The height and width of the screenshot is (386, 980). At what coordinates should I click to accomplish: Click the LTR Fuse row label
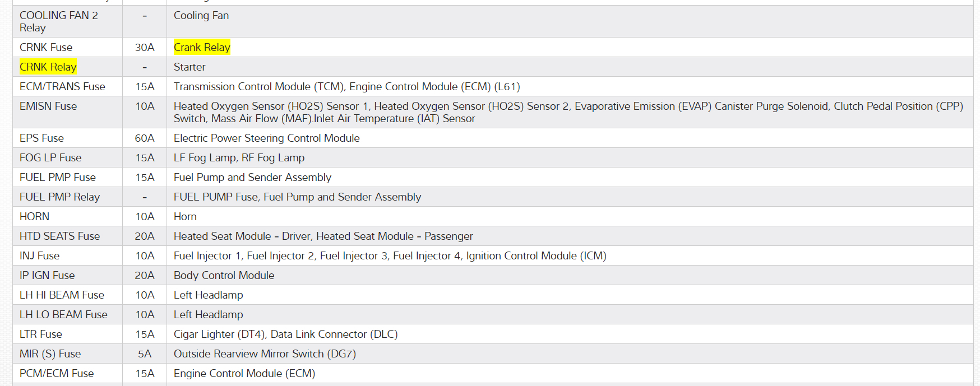pyautogui.click(x=41, y=334)
